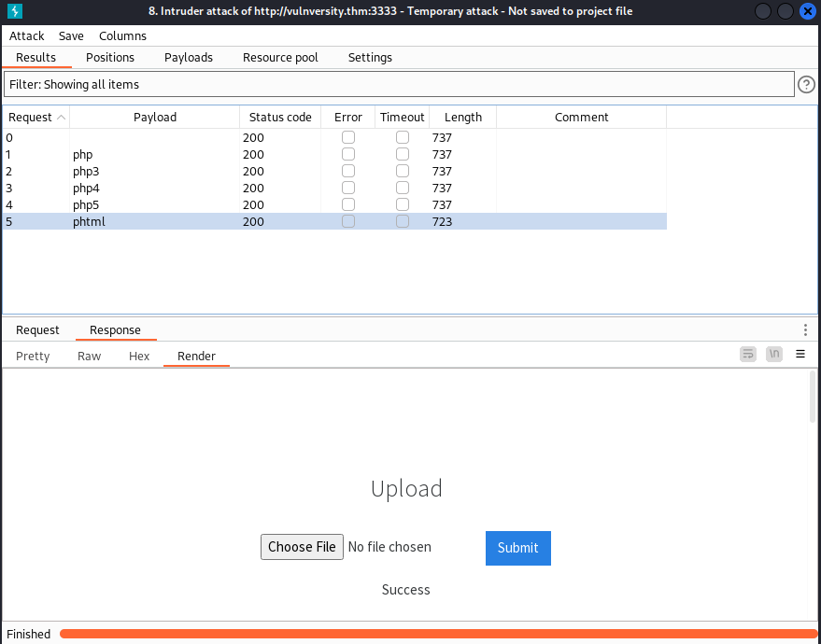821x644 pixels.
Task: Click the finished attack progress bar
Action: pyautogui.click(x=438, y=634)
